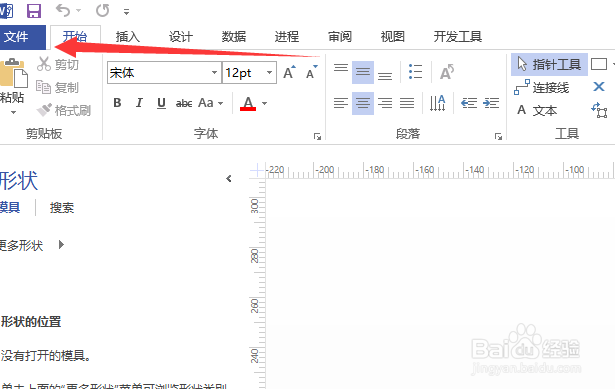
Task: Click the 12pt font size field
Action: pos(243,73)
